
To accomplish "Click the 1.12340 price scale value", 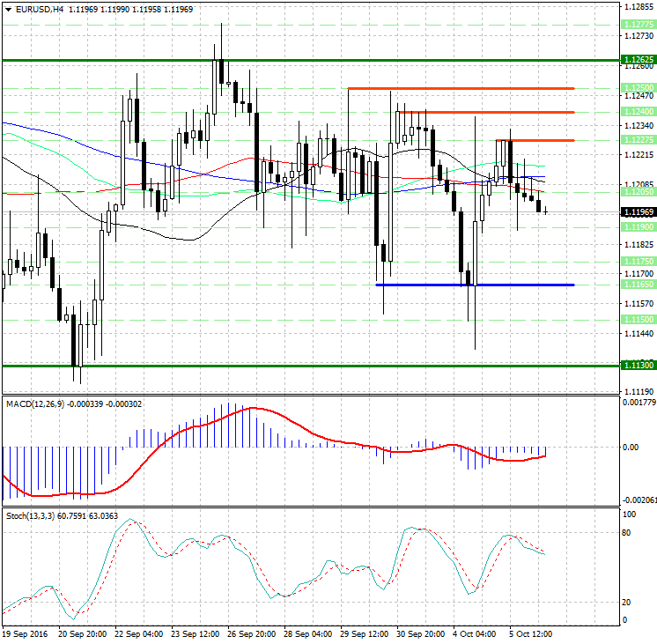I will point(639,126).
